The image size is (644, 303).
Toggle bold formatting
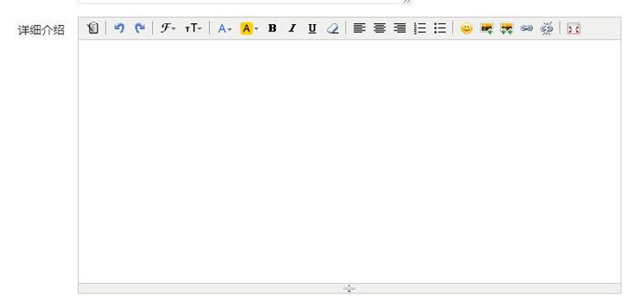pyautogui.click(x=272, y=28)
